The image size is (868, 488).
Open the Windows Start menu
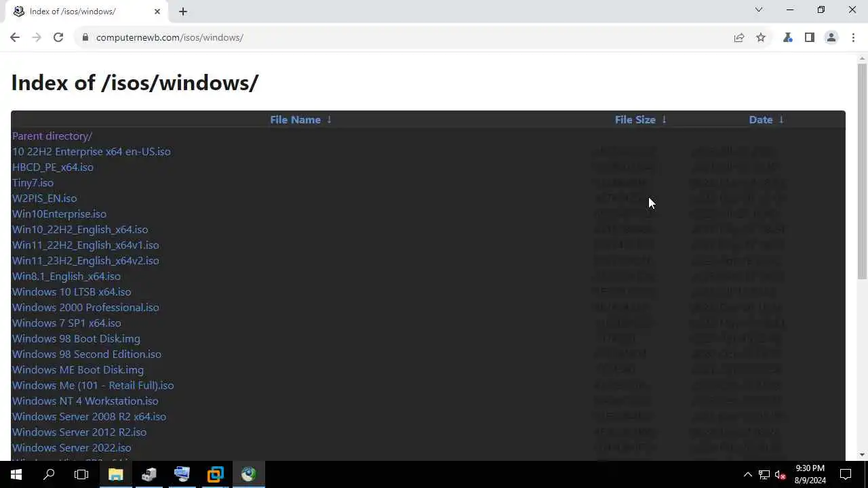[x=16, y=474]
